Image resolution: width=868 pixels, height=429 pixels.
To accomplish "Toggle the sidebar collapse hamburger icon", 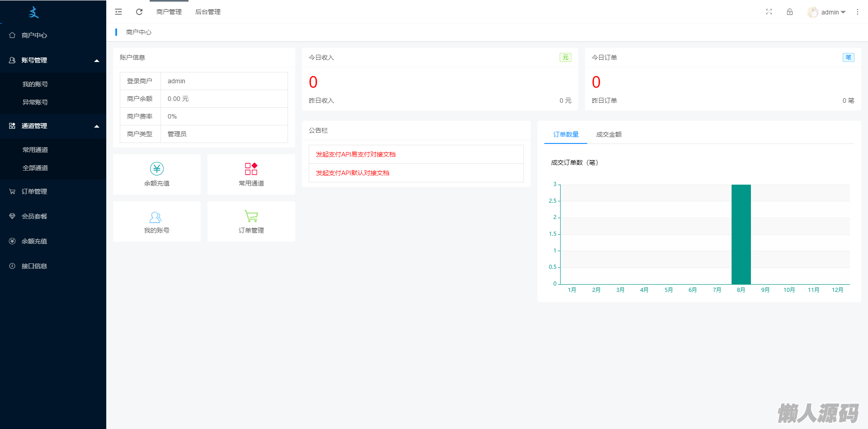I will pos(118,12).
